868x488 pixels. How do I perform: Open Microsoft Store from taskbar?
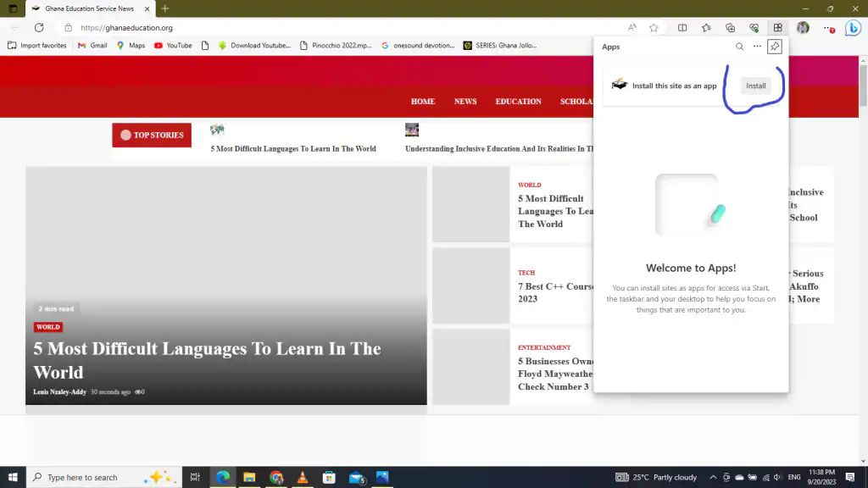click(329, 477)
